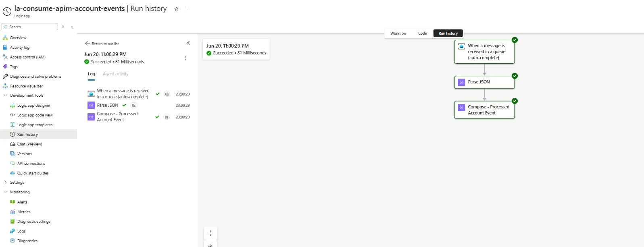
Task: Click API connections icon
Action: tap(13, 163)
